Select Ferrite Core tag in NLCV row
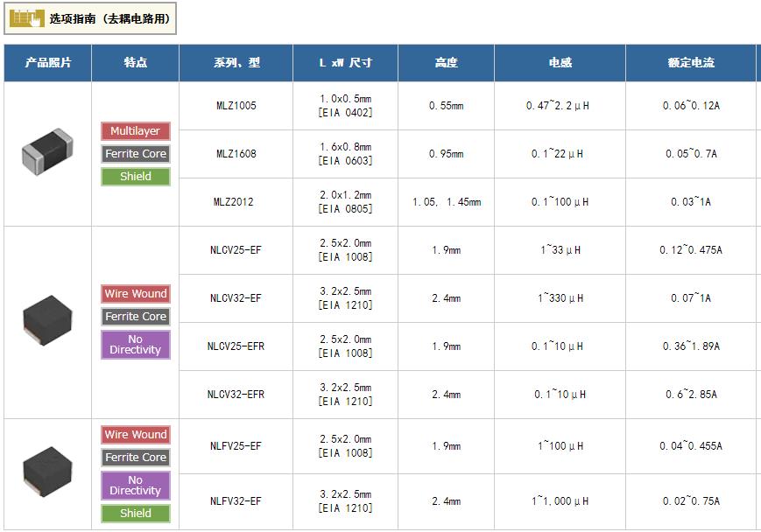This screenshot has width=761, height=532. tap(136, 317)
